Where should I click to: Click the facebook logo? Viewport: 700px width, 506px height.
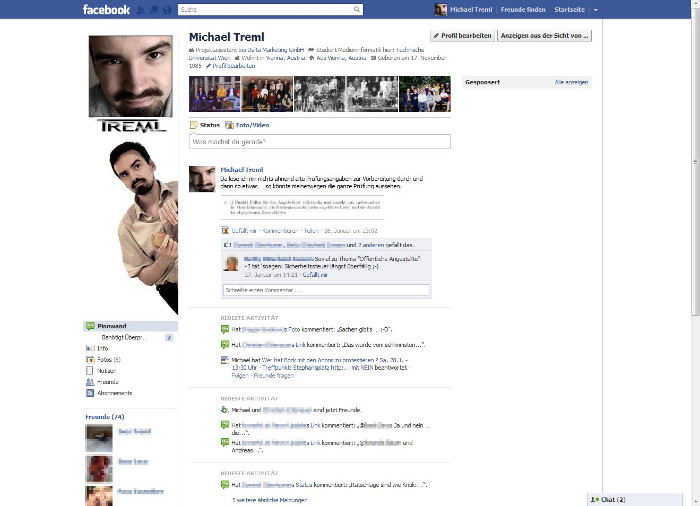click(x=106, y=9)
